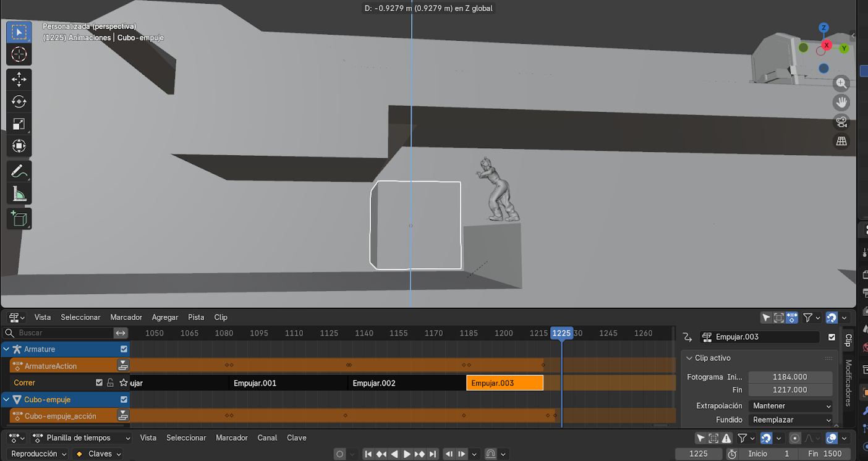The height and width of the screenshot is (461, 868).
Task: Open the Fundido dropdown set to Reemplazar
Action: tap(791, 420)
